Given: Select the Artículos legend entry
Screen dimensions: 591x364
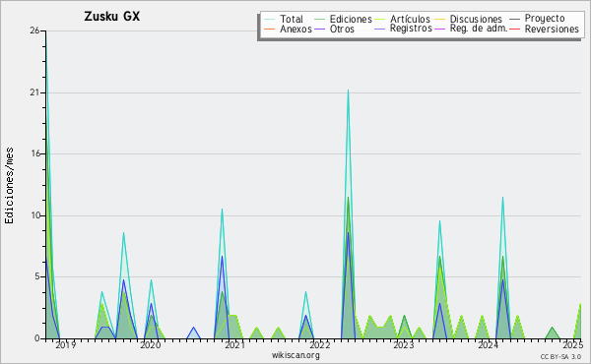Looking at the screenshot, I should [x=410, y=19].
